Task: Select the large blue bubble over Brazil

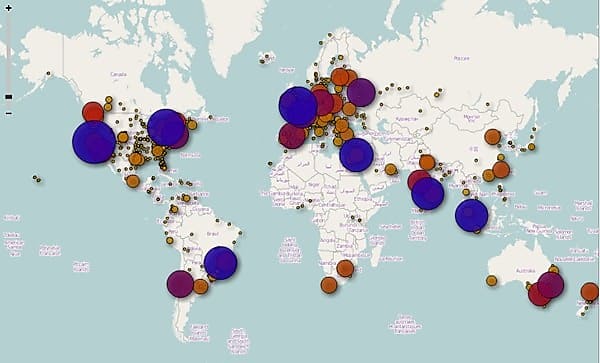Action: (x=221, y=263)
